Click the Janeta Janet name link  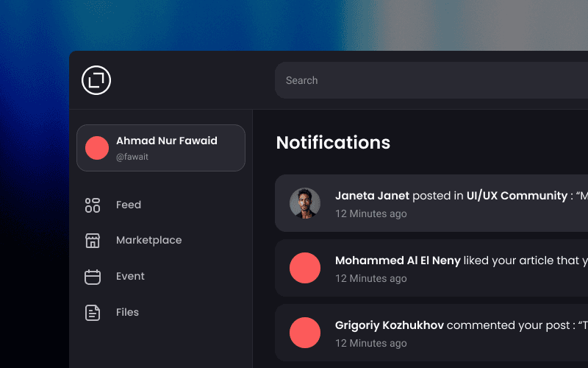coord(372,196)
